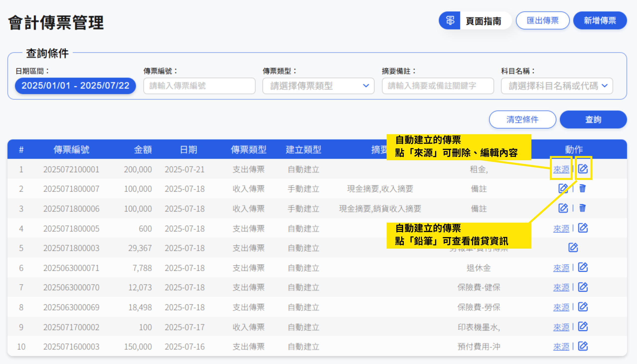Select voucher number 2025063000069 cell

pos(71,307)
